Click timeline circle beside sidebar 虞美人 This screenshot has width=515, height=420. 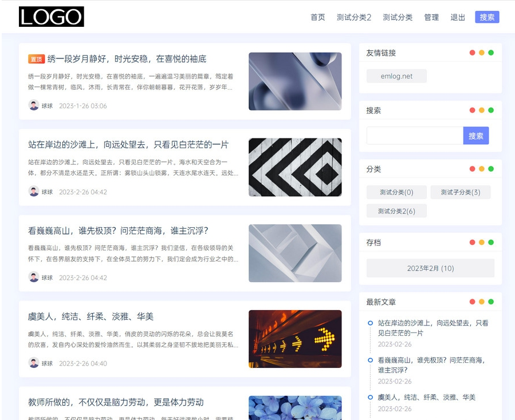(x=370, y=397)
